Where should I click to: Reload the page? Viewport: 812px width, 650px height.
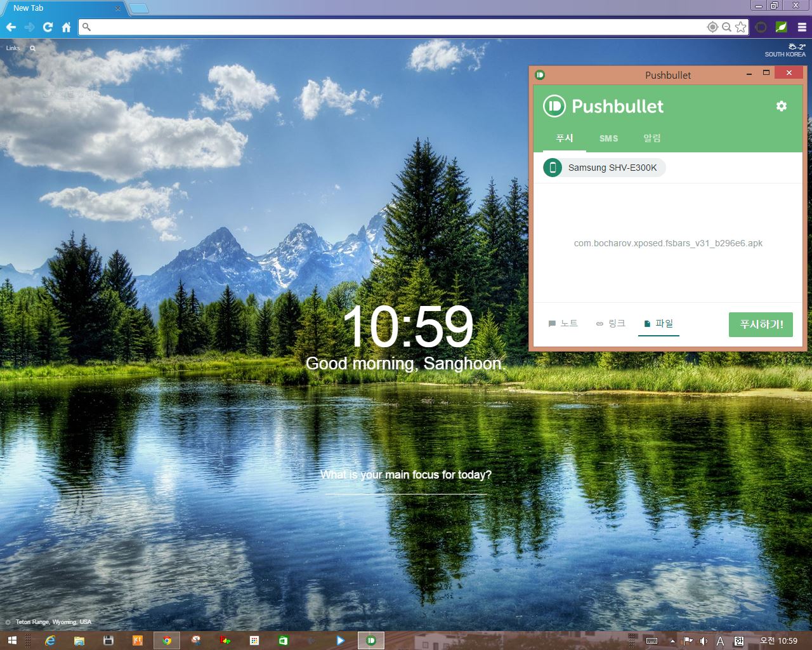click(x=48, y=27)
